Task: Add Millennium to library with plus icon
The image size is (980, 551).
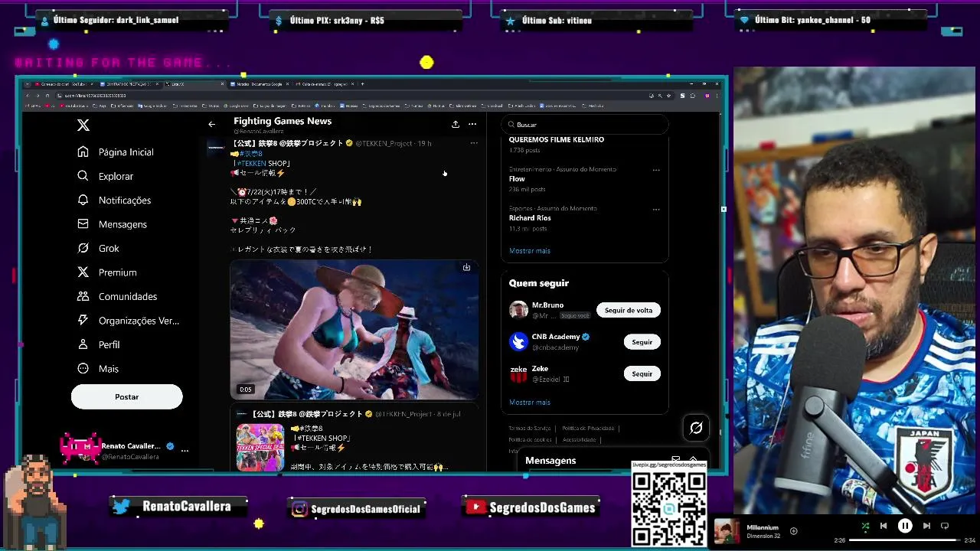Action: pos(793,531)
